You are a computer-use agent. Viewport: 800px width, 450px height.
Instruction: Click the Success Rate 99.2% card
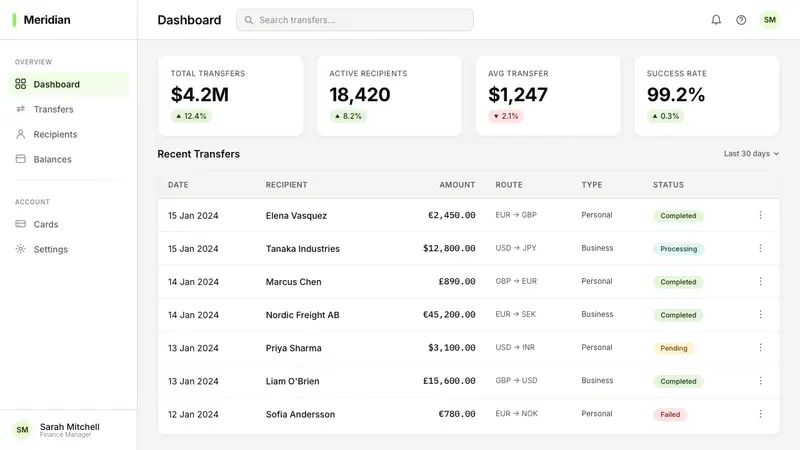[707, 96]
